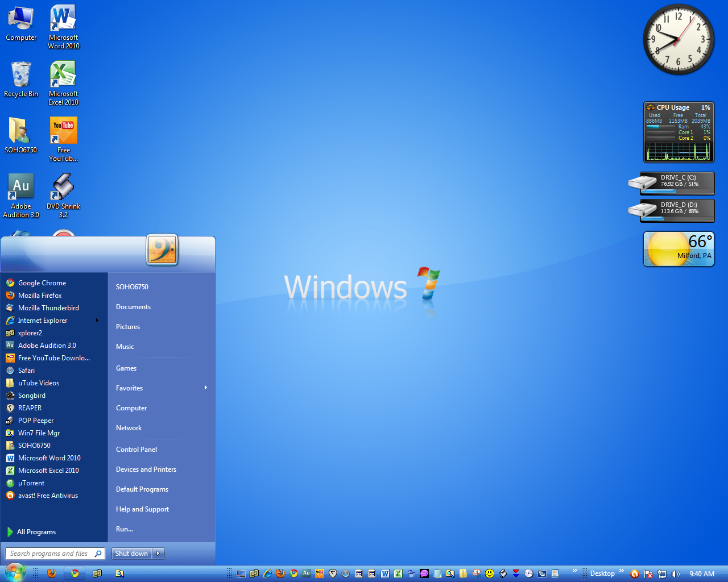Open the SOHO6750 desktop folder
The height and width of the screenshot is (582, 728).
click(21, 131)
